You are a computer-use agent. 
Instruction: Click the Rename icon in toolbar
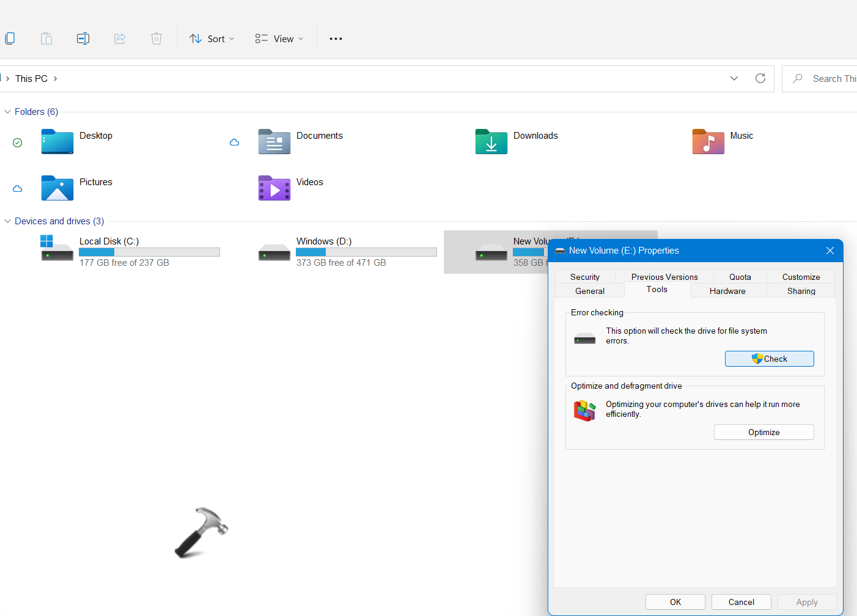[x=83, y=38]
